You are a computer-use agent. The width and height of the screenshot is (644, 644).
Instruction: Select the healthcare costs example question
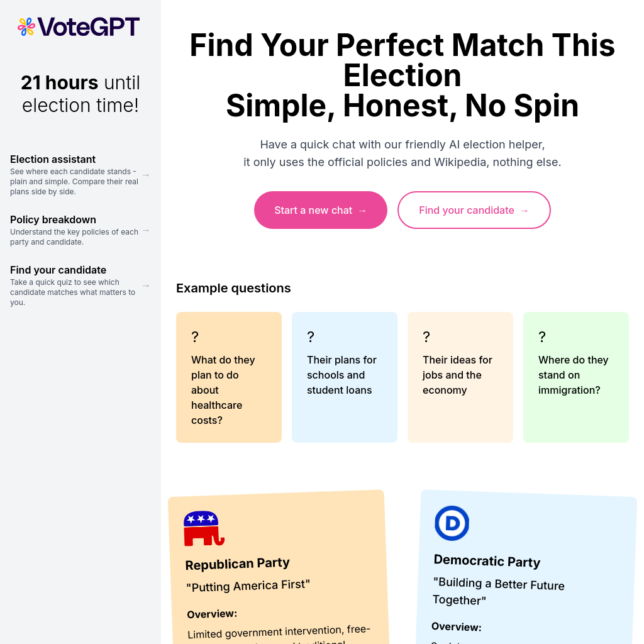(x=229, y=377)
